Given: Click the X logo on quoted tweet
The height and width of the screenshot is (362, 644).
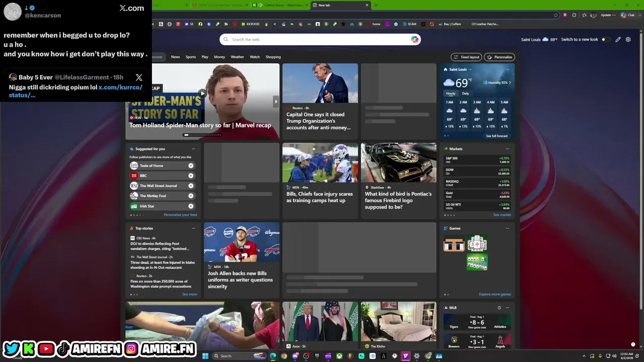Looking at the screenshot, I should point(139,77).
